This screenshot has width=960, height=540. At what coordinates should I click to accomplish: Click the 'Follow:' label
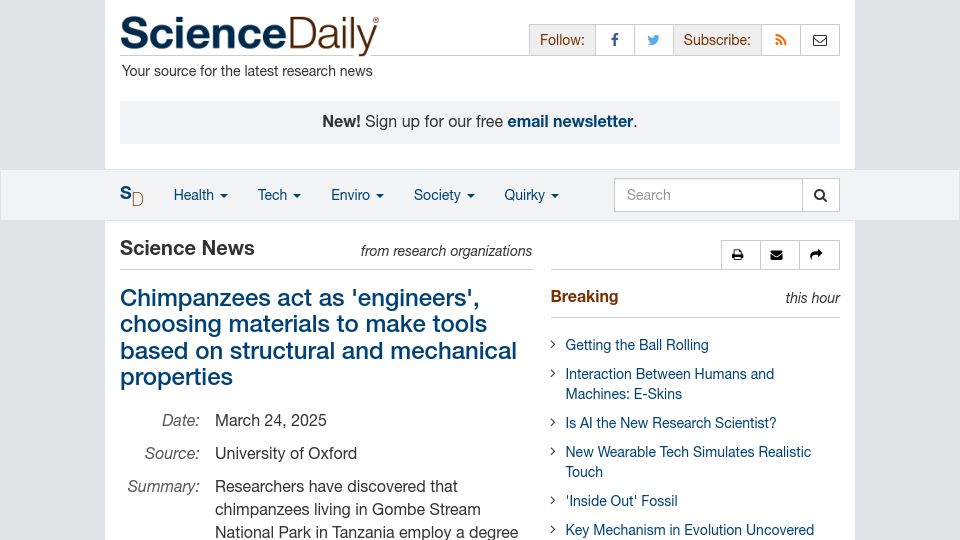click(562, 40)
